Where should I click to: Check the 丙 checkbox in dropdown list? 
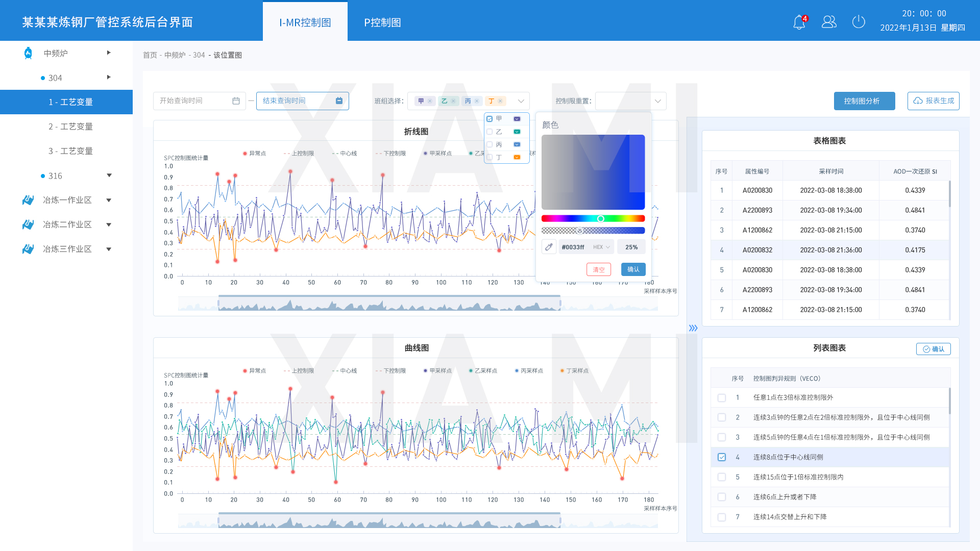[489, 144]
